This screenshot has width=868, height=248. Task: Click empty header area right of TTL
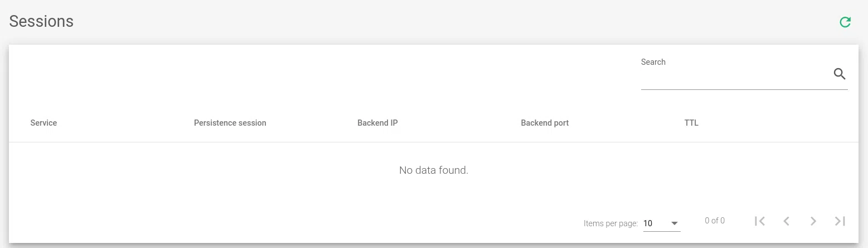click(x=780, y=123)
